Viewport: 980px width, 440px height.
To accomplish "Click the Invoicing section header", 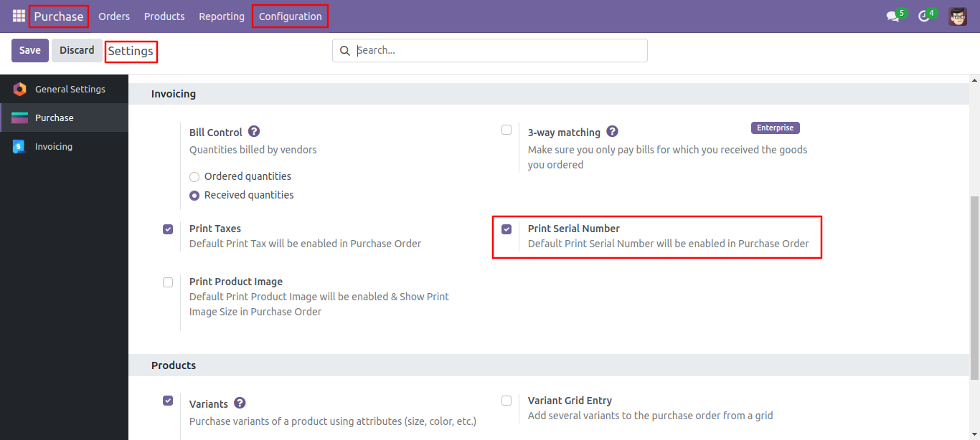I will pyautogui.click(x=174, y=94).
